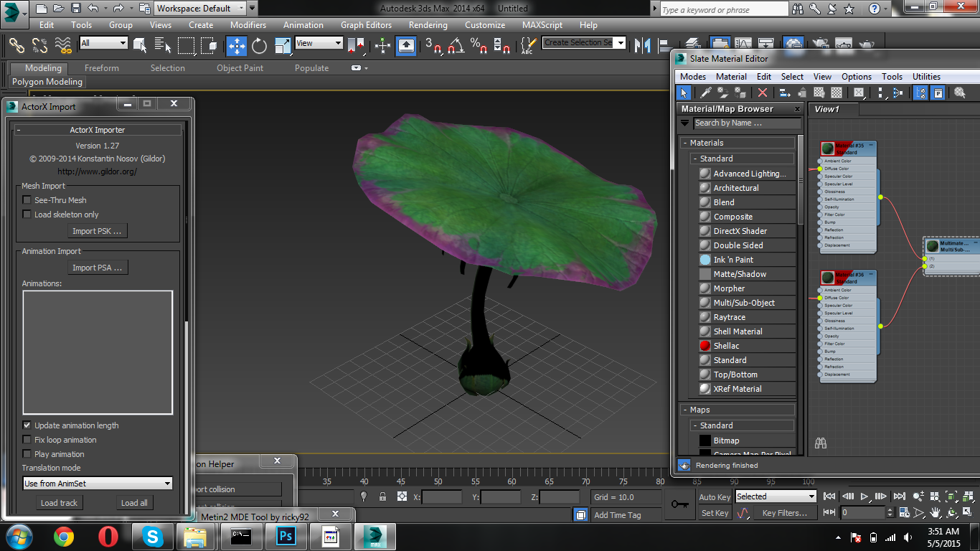Toggle the Percent Snap icon

tap(479, 47)
